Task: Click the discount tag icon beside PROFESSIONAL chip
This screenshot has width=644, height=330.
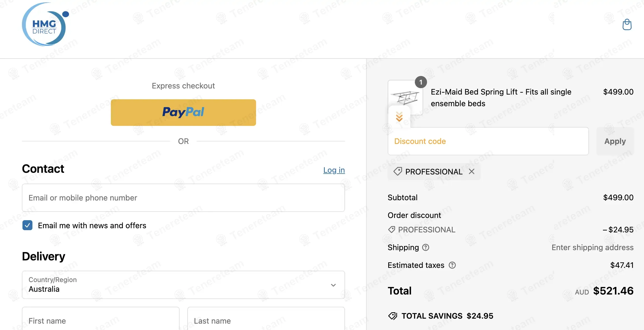Action: pos(398,171)
